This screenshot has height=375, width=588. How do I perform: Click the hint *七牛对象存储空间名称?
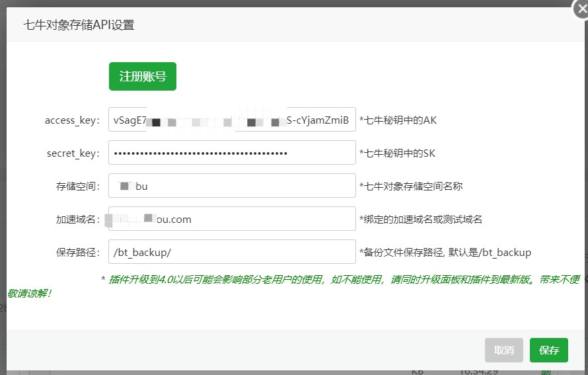pos(411,187)
